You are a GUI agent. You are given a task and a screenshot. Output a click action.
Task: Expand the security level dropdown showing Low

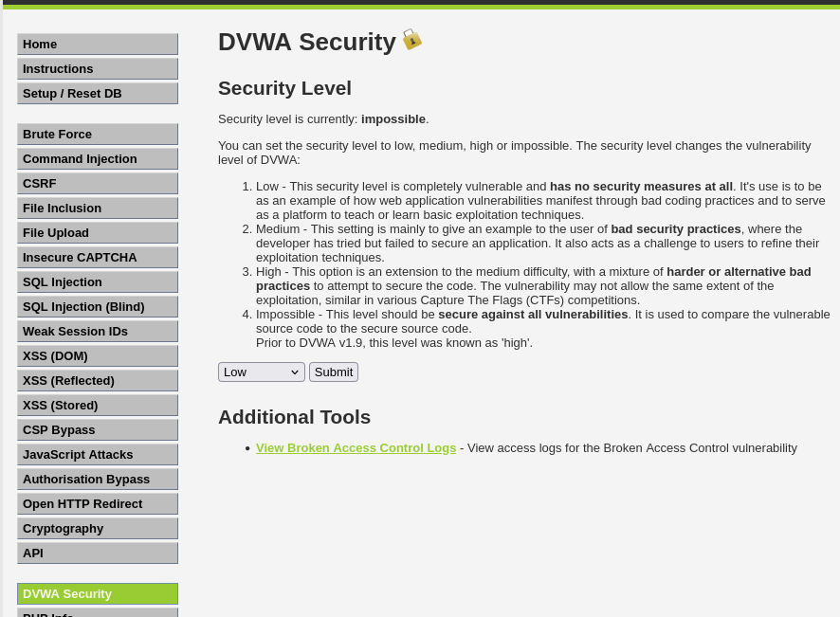(x=262, y=372)
